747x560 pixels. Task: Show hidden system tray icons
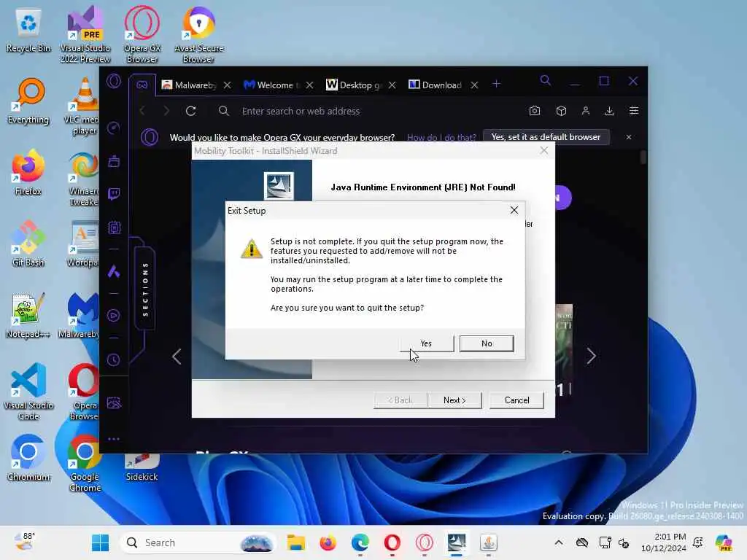(558, 542)
